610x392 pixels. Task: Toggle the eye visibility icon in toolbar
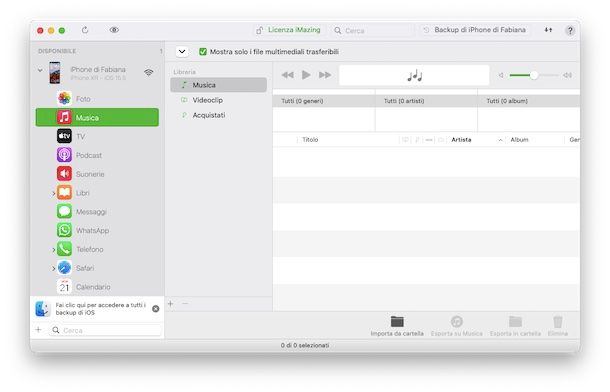(x=114, y=30)
